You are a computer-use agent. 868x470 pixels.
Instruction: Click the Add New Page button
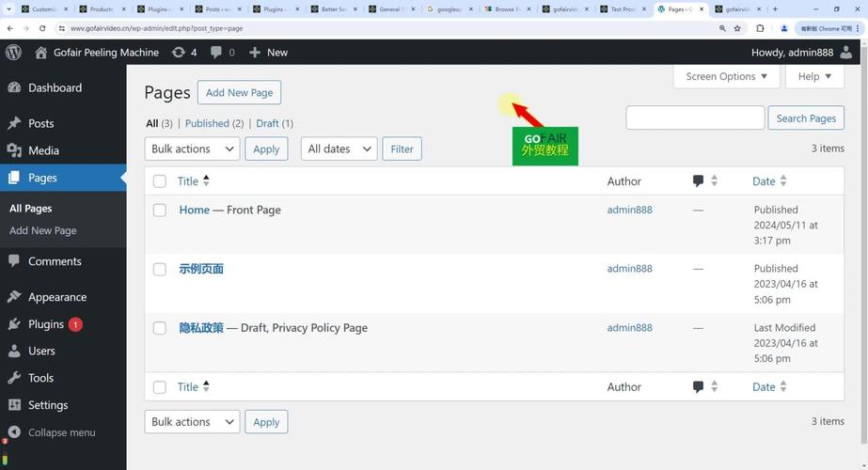[239, 92]
